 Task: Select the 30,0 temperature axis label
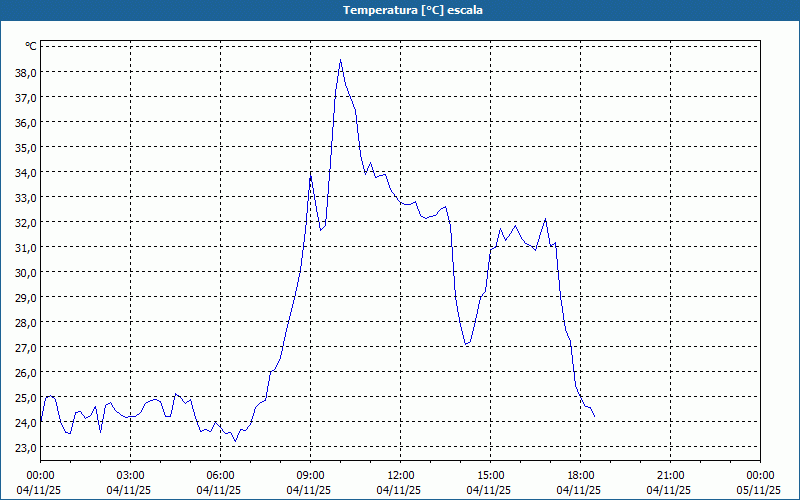[23, 272]
